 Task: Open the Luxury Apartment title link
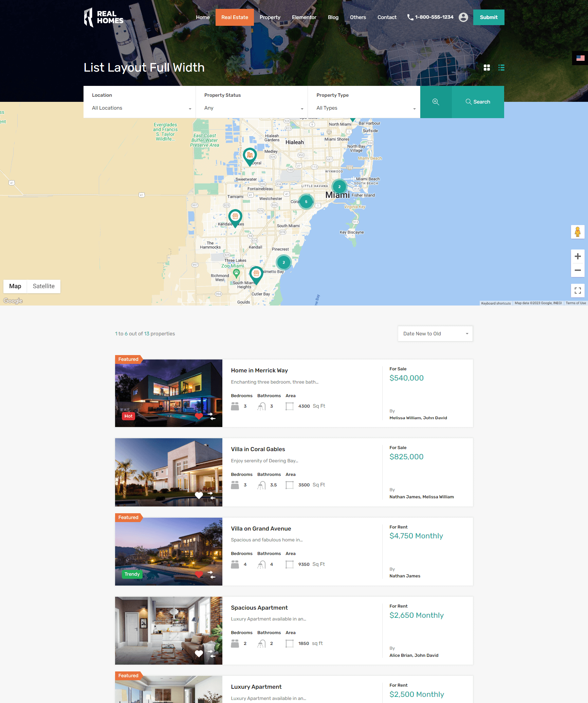256,687
